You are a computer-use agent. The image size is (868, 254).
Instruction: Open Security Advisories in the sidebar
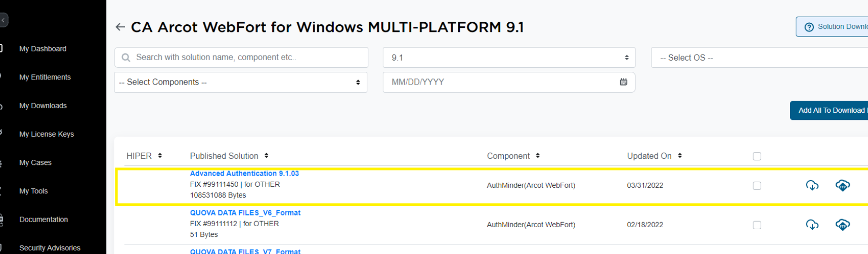click(50, 248)
